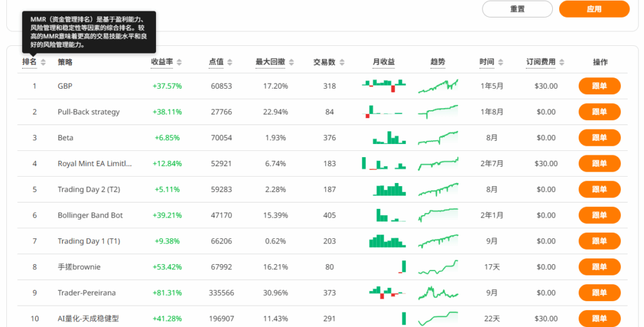The width and height of the screenshot is (644, 327).
Task: Sort by 最大回撤 using its arrow icon
Action: click(x=291, y=62)
